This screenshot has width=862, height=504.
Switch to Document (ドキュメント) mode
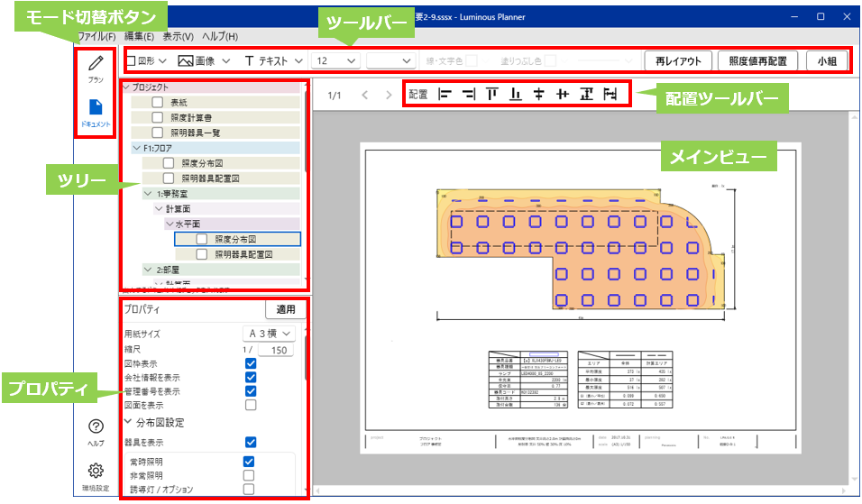[x=96, y=114]
